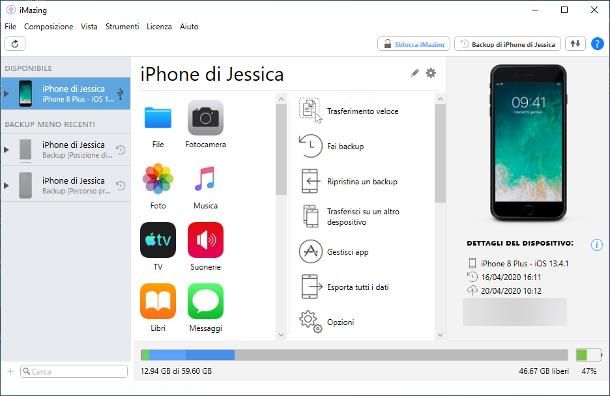Click Backup di iPhone di Jessica button
The width and height of the screenshot is (610, 396).
(x=507, y=44)
